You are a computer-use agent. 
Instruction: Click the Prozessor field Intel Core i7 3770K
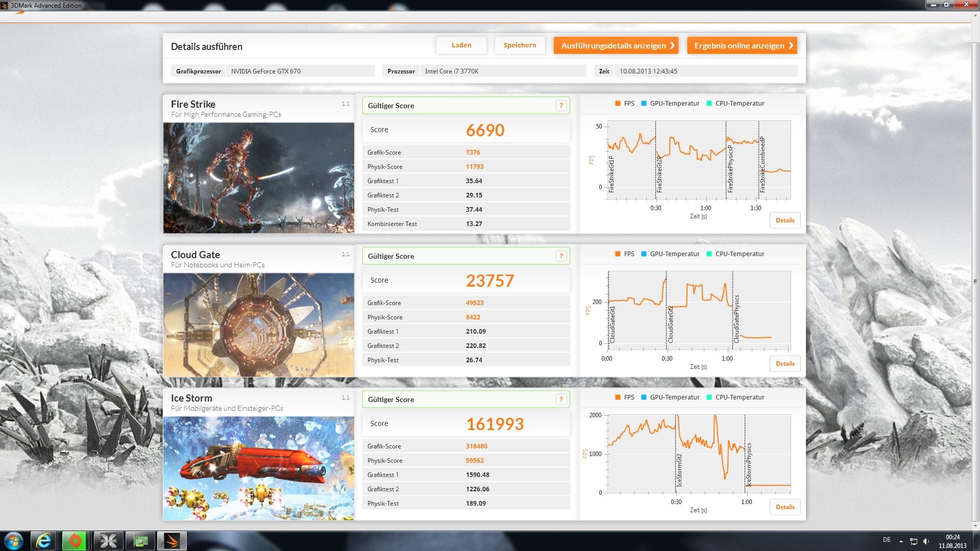click(x=503, y=71)
